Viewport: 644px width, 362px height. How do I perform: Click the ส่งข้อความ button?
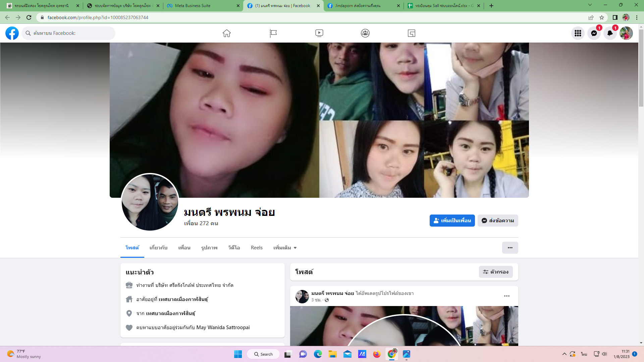click(x=498, y=221)
